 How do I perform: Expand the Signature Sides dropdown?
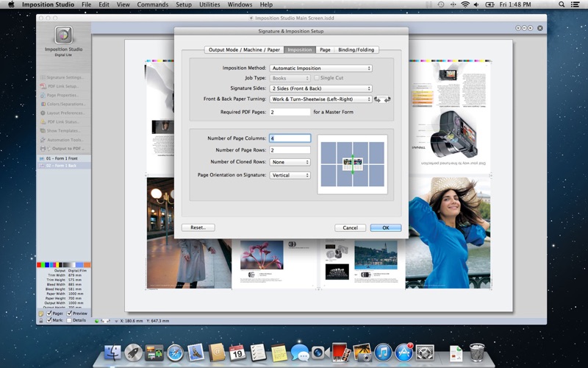point(320,88)
